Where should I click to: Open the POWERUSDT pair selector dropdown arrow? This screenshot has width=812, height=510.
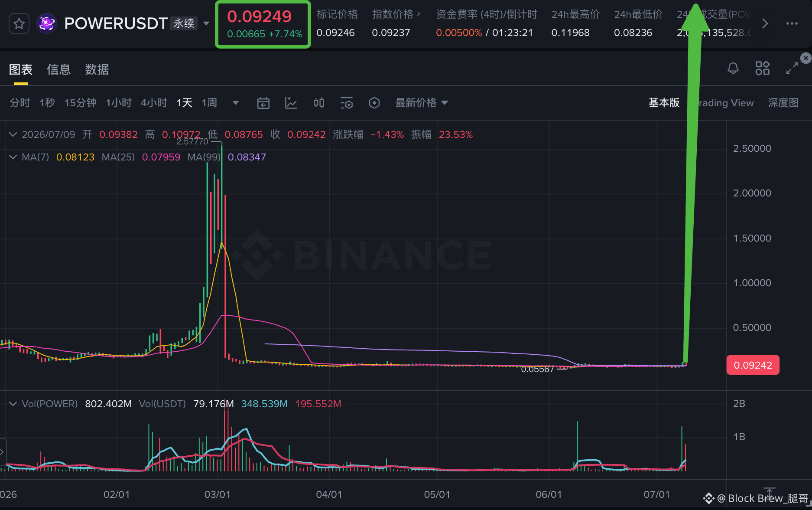[x=206, y=23]
